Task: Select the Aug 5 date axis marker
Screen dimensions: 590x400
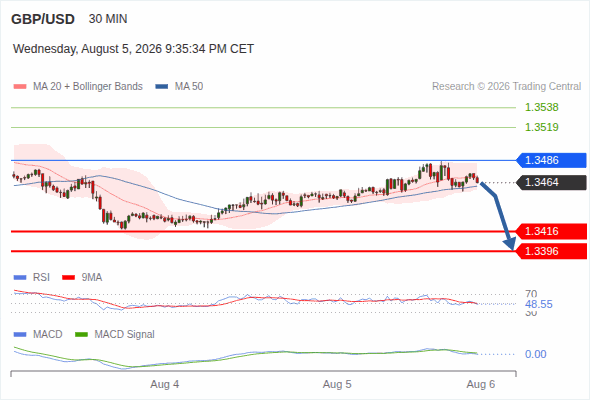Action: click(337, 384)
